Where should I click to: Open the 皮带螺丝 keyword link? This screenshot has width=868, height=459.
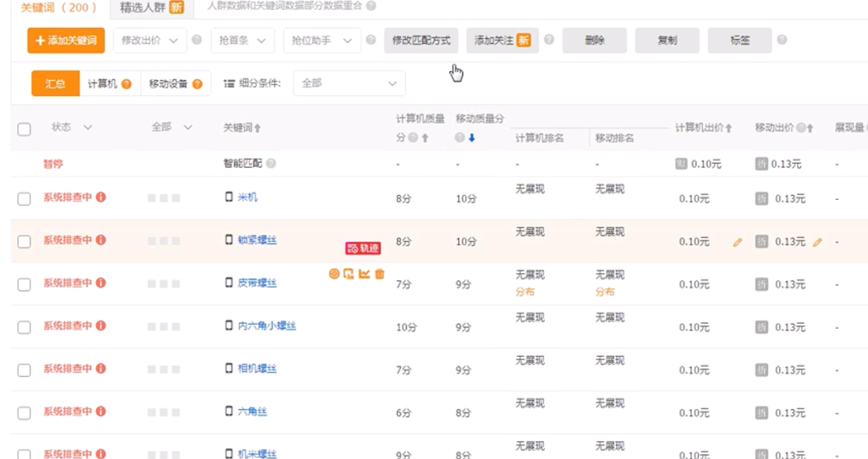257,283
